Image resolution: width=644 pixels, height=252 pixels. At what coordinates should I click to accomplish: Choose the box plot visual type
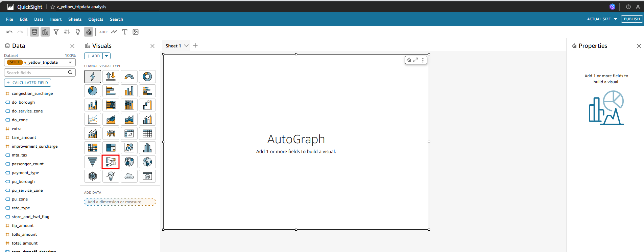[111, 133]
